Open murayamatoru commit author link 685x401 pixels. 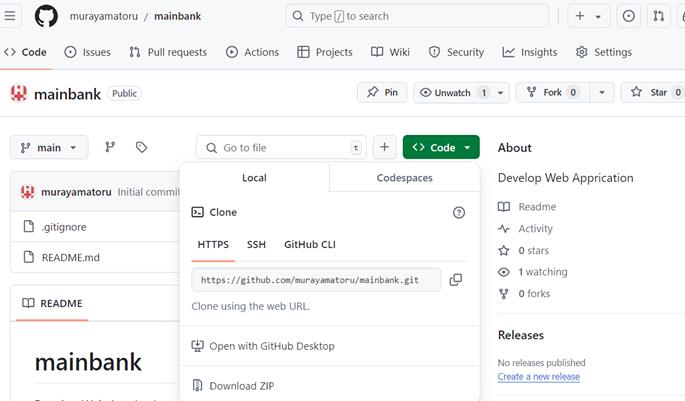tap(76, 192)
